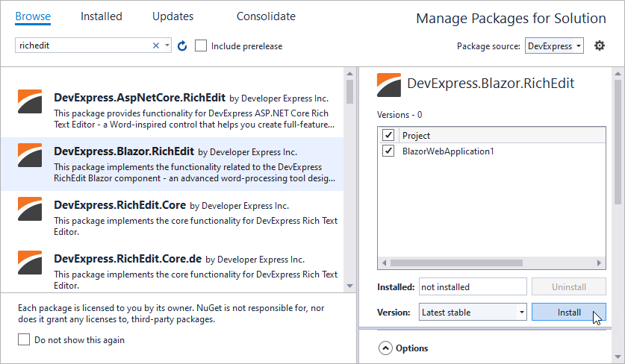Click package list scrollbar down arrow
Screen dimensions: 625x364
coord(349,286)
